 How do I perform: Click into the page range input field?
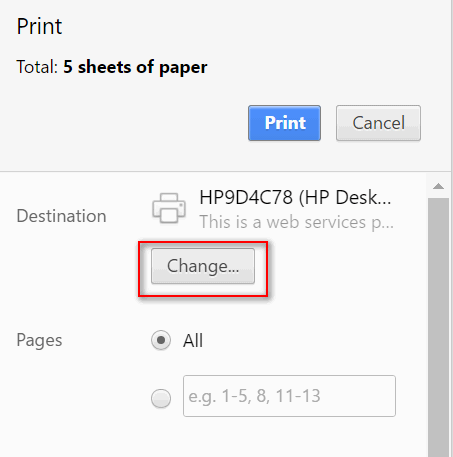point(289,396)
